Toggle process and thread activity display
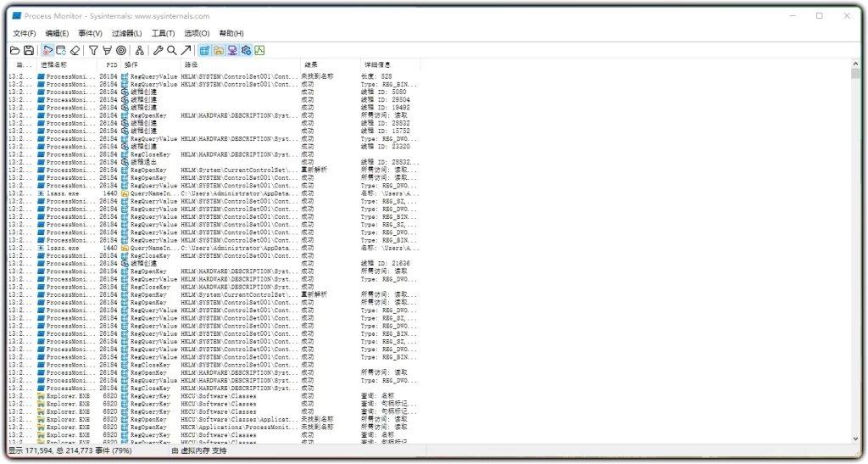868x464 pixels. [247, 50]
